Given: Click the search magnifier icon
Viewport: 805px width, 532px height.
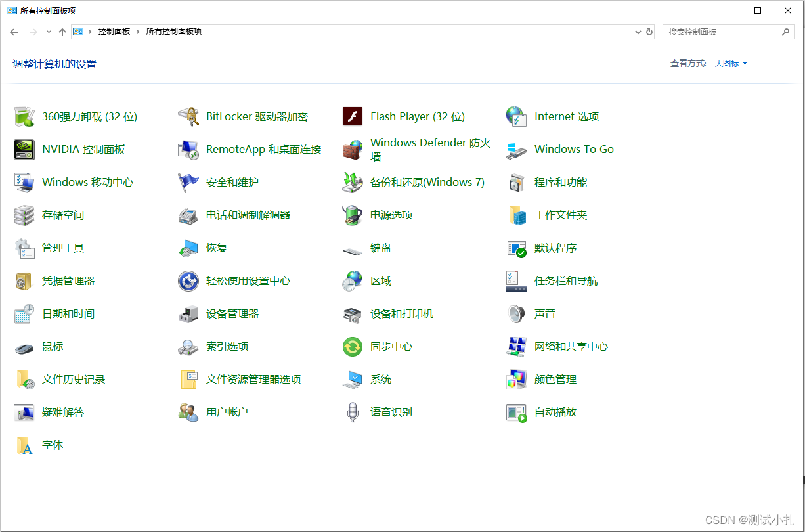Looking at the screenshot, I should [x=785, y=32].
